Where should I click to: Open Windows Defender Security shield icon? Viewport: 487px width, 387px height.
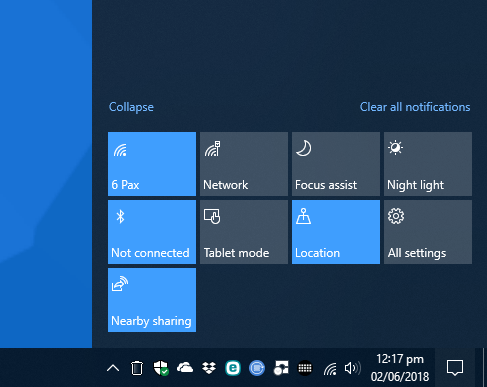coord(161,368)
